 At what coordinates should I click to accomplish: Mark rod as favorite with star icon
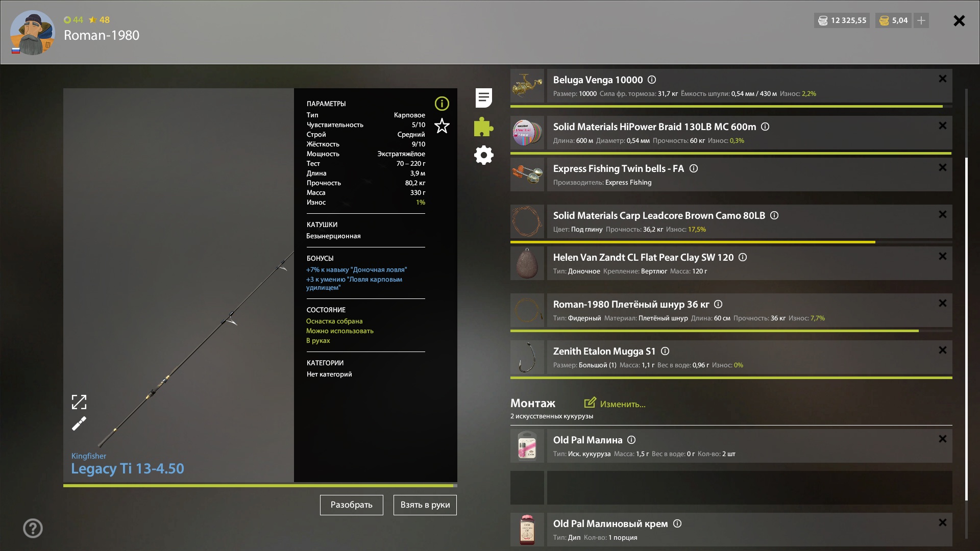(442, 126)
